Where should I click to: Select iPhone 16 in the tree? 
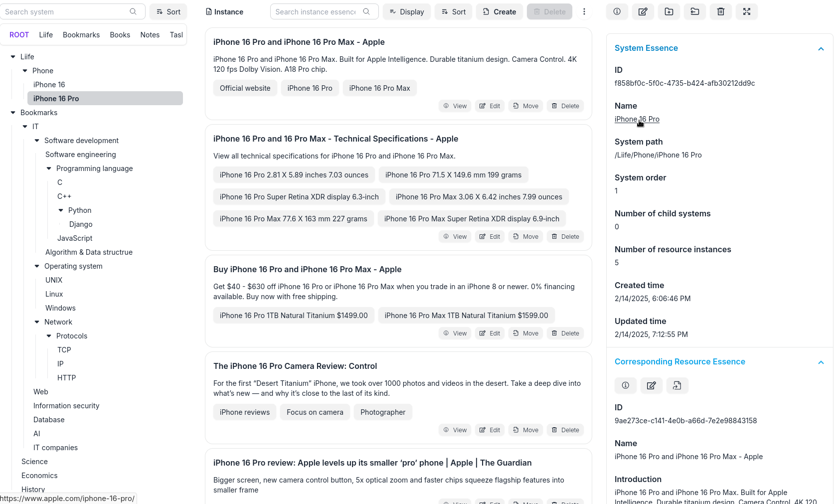tap(49, 85)
